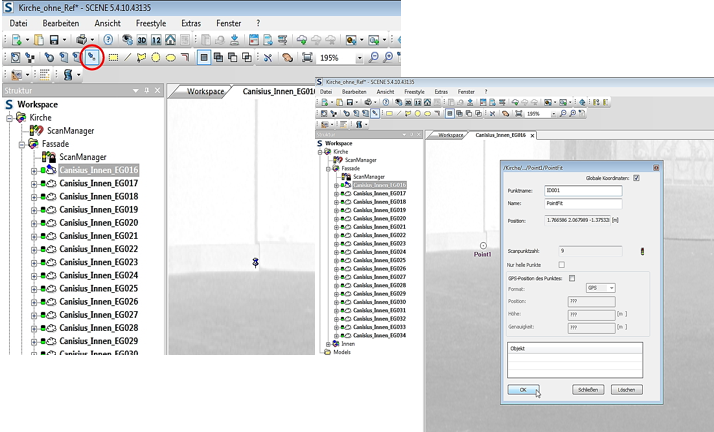Click the save disk icon in left window
714x432 pixels.
point(54,40)
